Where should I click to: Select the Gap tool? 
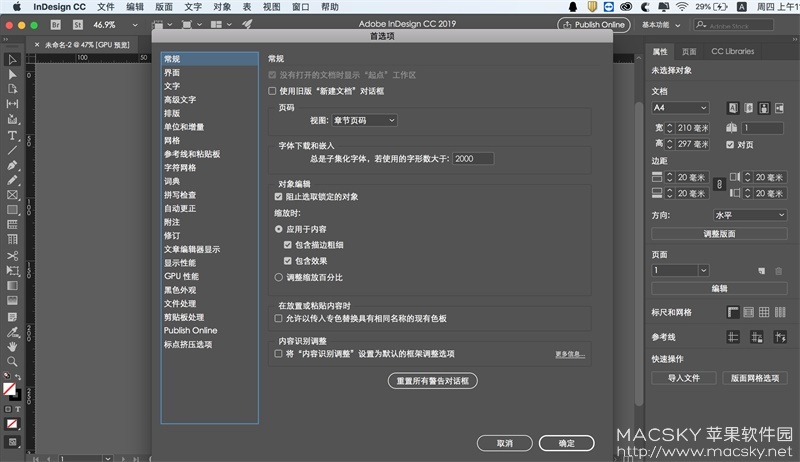12,104
